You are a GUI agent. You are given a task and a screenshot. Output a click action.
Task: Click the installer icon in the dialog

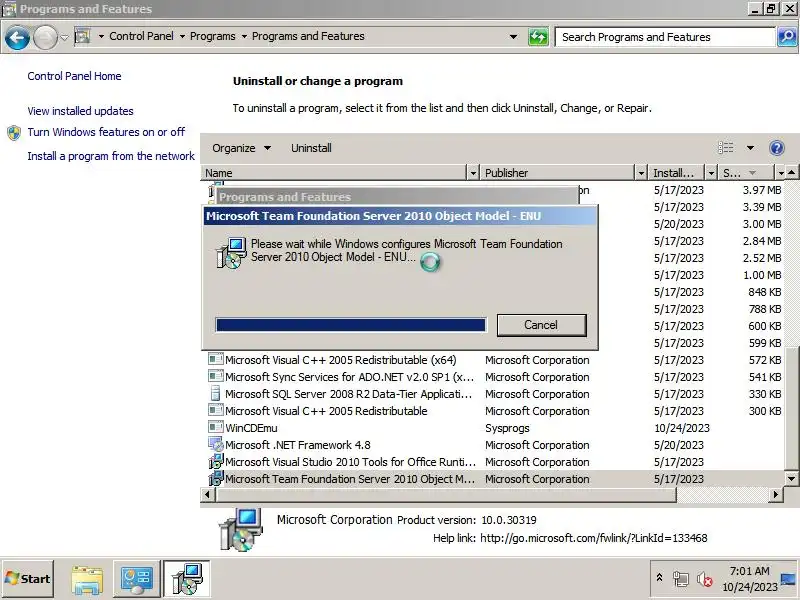[232, 253]
